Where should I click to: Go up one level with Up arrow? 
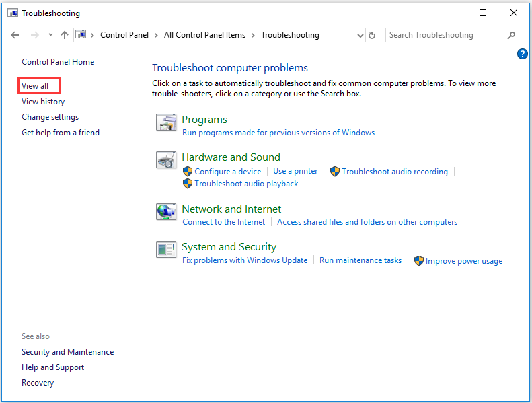tap(65, 35)
